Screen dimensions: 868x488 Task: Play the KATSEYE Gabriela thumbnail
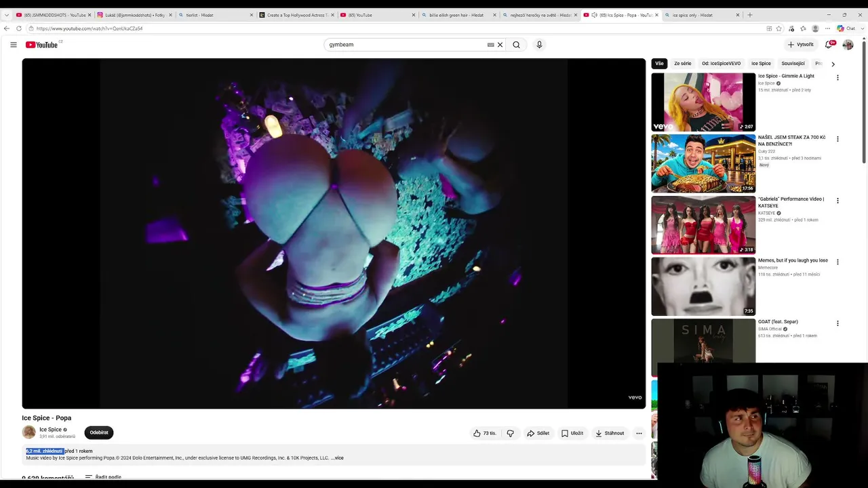point(703,225)
